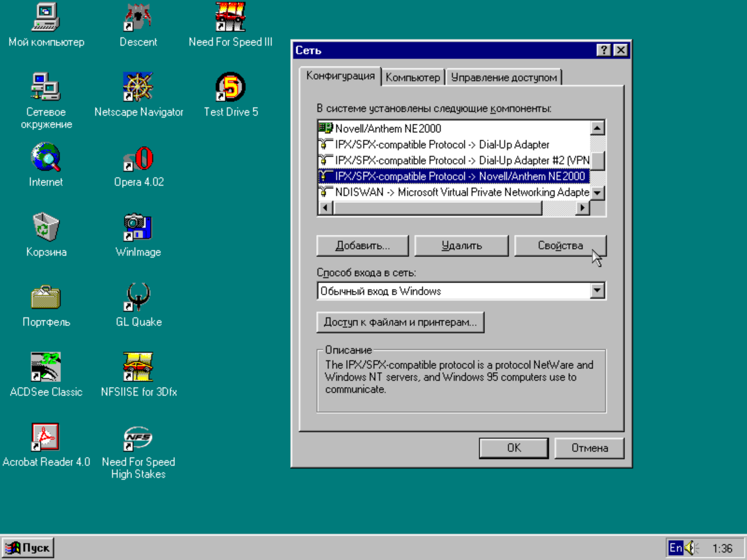Click the Корзина recycle bin icon
The height and width of the screenshot is (560, 747).
click(x=45, y=228)
